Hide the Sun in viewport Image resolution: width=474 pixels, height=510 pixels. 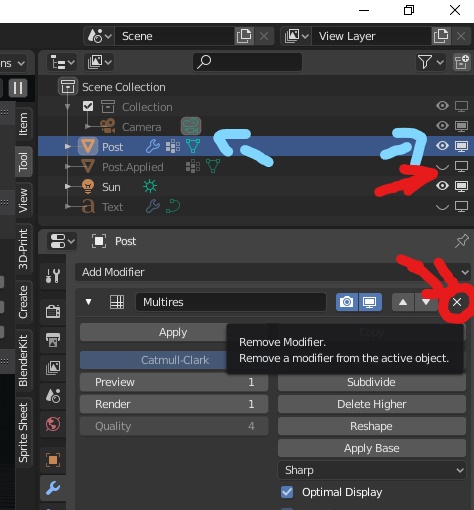coord(442,186)
